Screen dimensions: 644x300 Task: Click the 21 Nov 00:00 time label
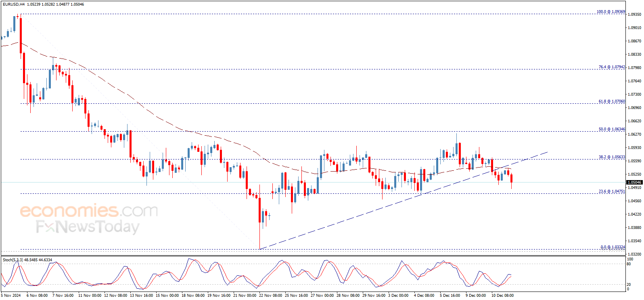coord(245,296)
